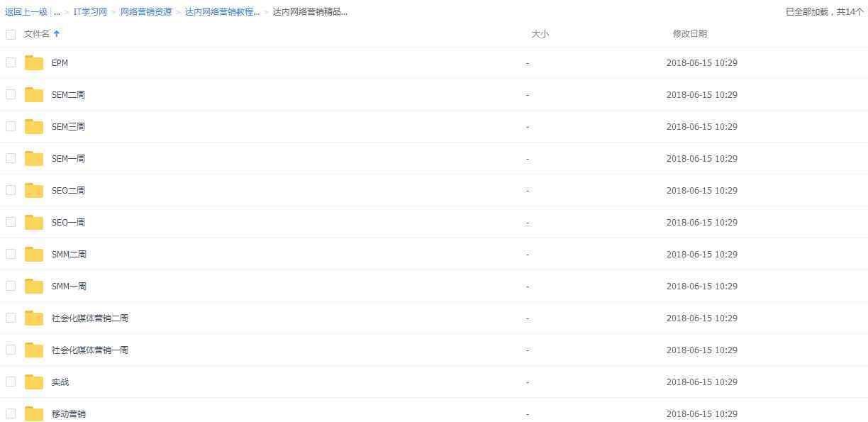Open the 社会化媒体营销二周 folder icon
The height and width of the screenshot is (422, 868).
[x=34, y=318]
